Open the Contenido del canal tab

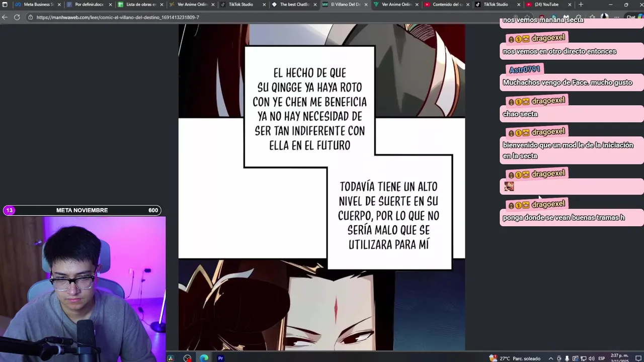448,5
